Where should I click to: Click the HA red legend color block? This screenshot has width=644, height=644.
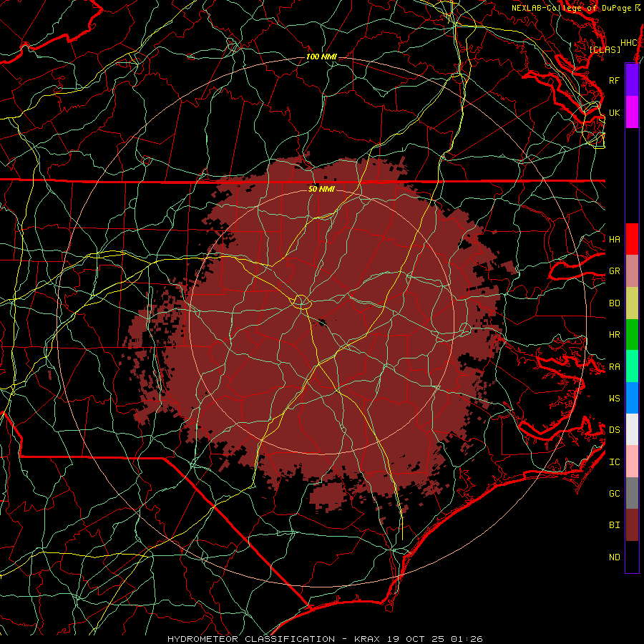coord(632,239)
